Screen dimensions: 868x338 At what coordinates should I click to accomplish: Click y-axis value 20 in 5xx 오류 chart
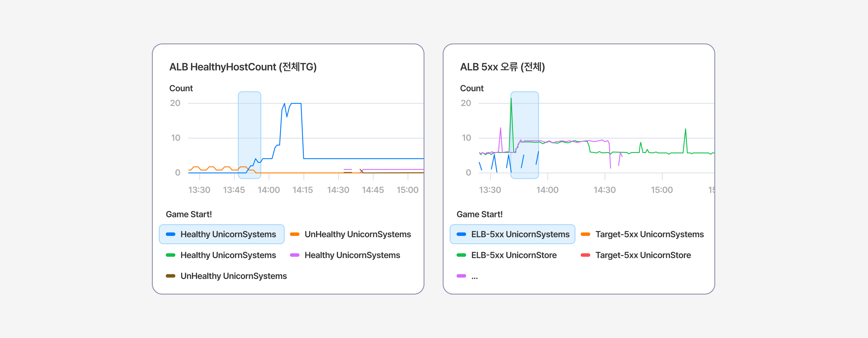[x=466, y=103]
